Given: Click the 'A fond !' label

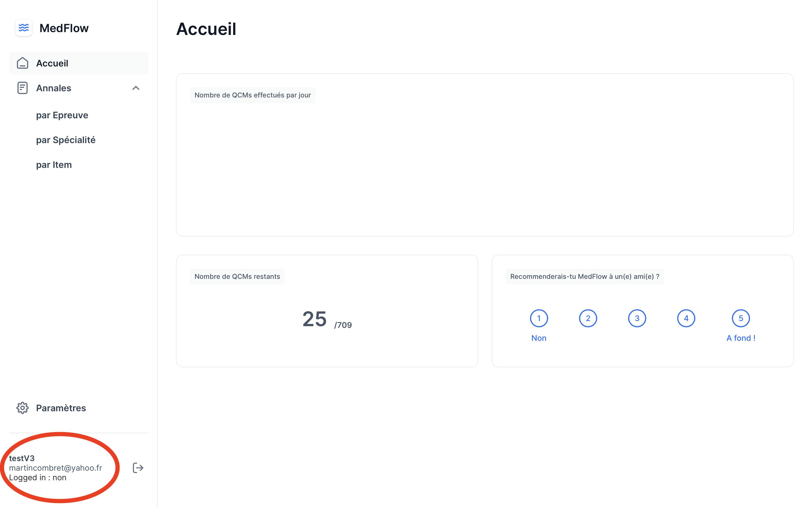Looking at the screenshot, I should pos(741,338).
